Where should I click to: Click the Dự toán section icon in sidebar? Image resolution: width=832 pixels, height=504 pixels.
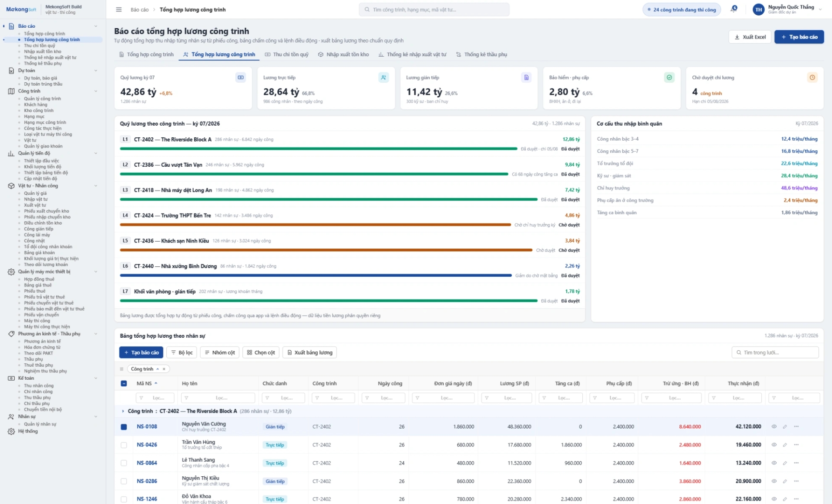click(x=11, y=71)
